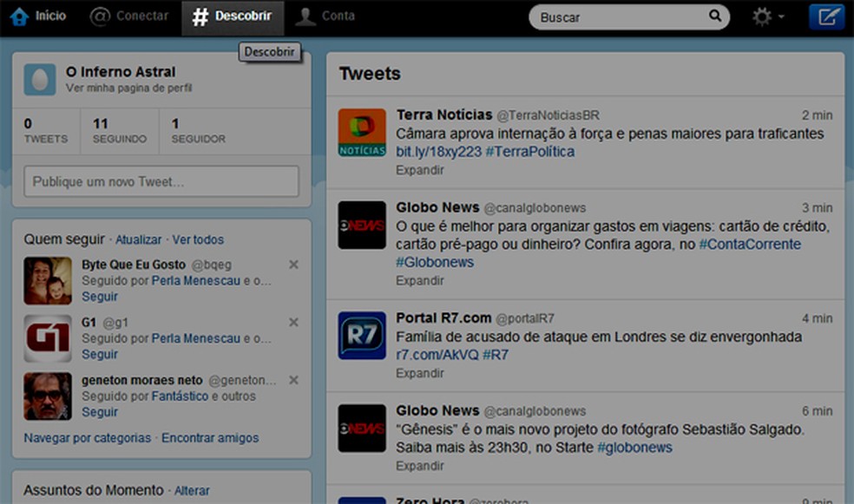The width and height of the screenshot is (854, 504).
Task: Click Byte Que Eu Gosto avatar
Action: 48,280
